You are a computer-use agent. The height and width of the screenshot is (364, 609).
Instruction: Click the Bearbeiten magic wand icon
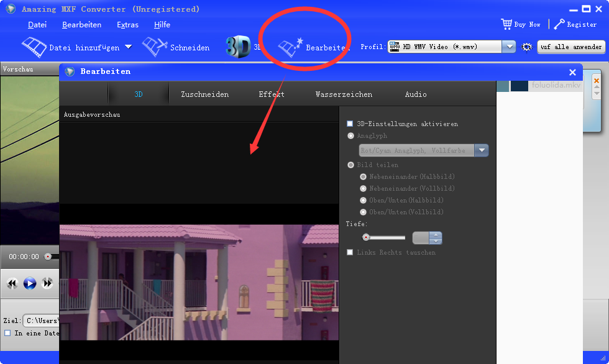(290, 47)
